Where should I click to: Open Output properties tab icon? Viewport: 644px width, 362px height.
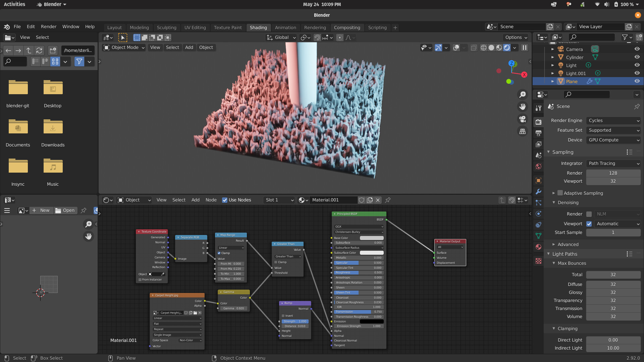538,133
